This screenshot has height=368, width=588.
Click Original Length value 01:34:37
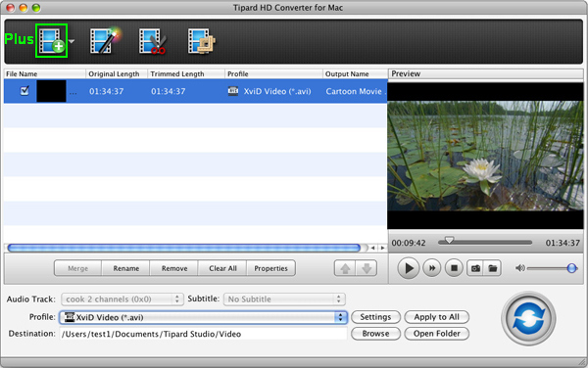pyautogui.click(x=106, y=91)
